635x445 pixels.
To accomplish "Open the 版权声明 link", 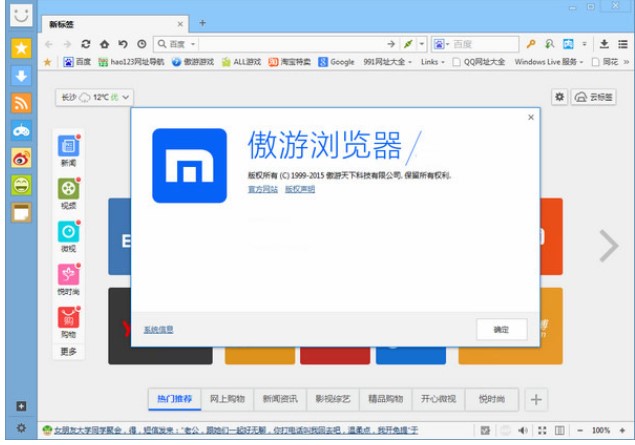I will click(x=300, y=189).
